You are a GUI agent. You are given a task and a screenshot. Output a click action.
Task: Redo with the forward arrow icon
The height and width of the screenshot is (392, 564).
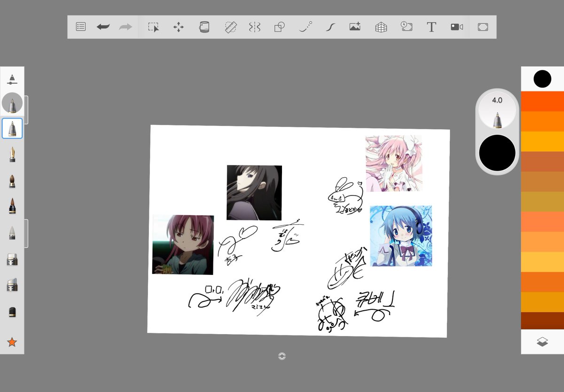click(125, 27)
